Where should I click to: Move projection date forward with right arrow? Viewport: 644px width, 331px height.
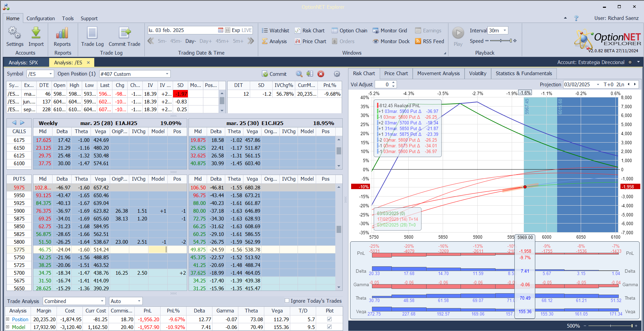tap(635, 85)
